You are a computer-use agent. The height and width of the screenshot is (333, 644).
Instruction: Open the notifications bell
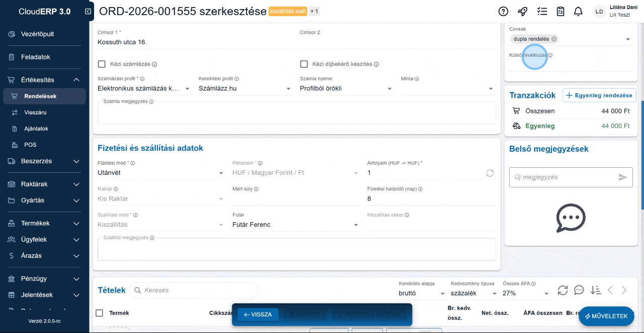tap(578, 11)
